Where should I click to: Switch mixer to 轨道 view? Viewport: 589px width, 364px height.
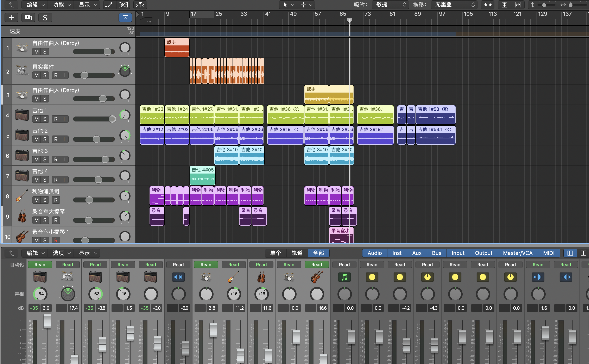297,253
